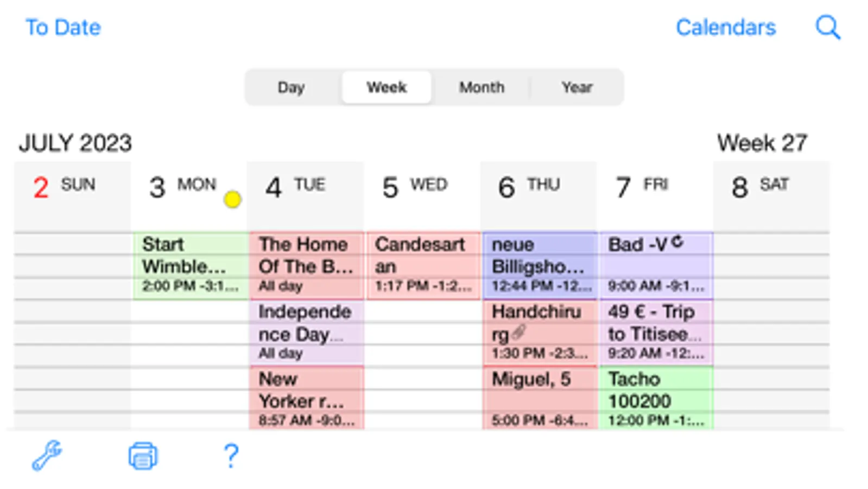Click the paperclip icon on Handchirurg event
Viewport: 868px width, 489px height.
click(x=519, y=331)
